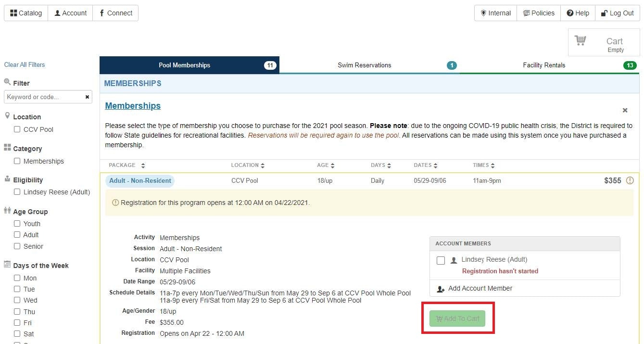Click the Log Out button

click(x=617, y=13)
